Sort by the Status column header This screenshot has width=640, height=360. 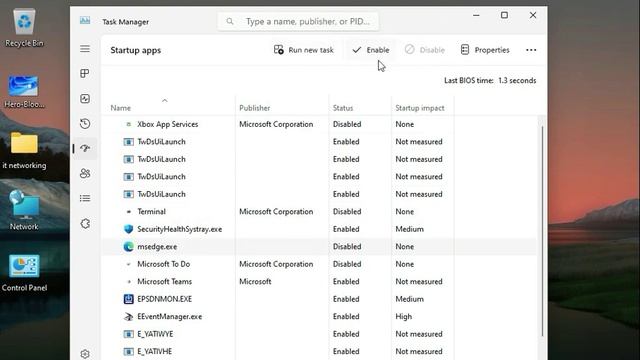click(343, 108)
